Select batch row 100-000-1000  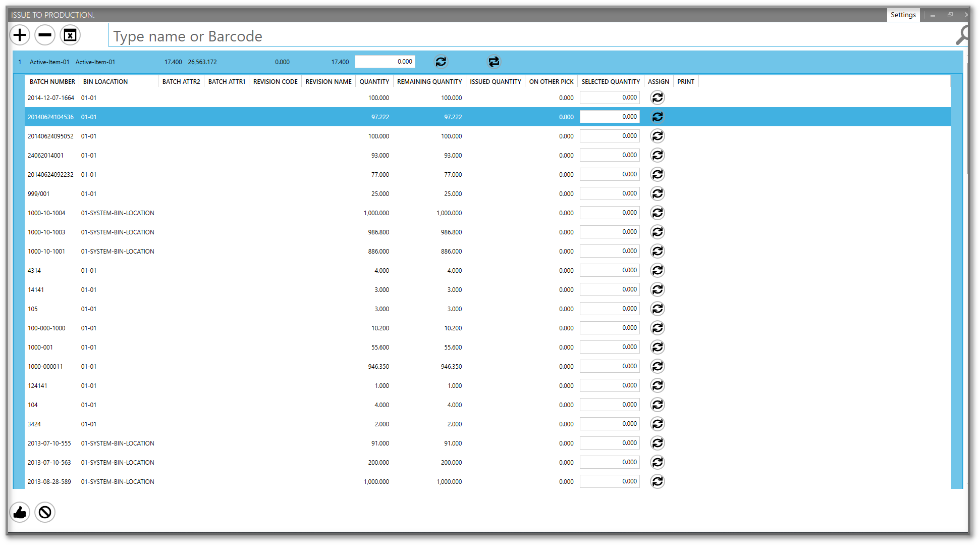(x=488, y=328)
